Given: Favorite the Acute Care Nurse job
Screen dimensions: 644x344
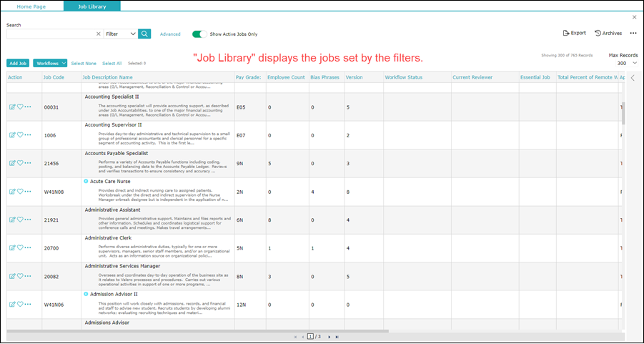Looking at the screenshot, I should (20, 192).
